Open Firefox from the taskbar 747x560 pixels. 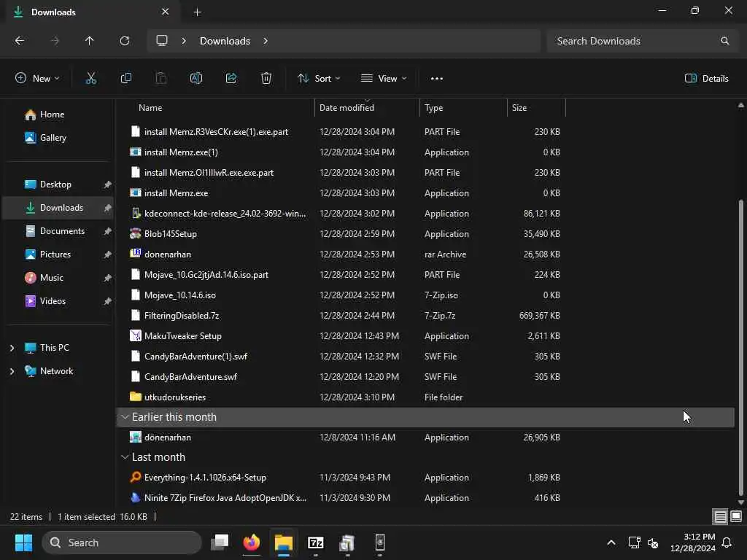[252, 542]
